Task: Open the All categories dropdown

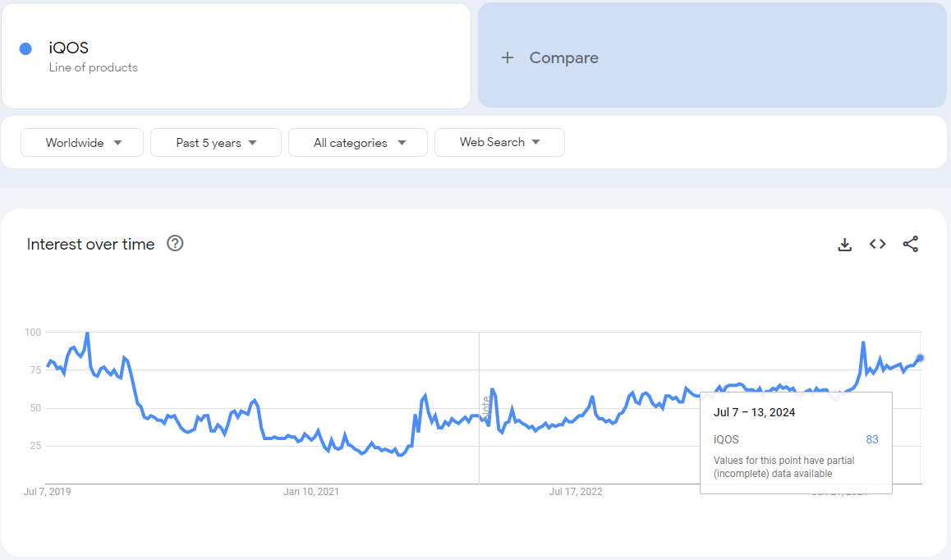Action: tap(358, 143)
